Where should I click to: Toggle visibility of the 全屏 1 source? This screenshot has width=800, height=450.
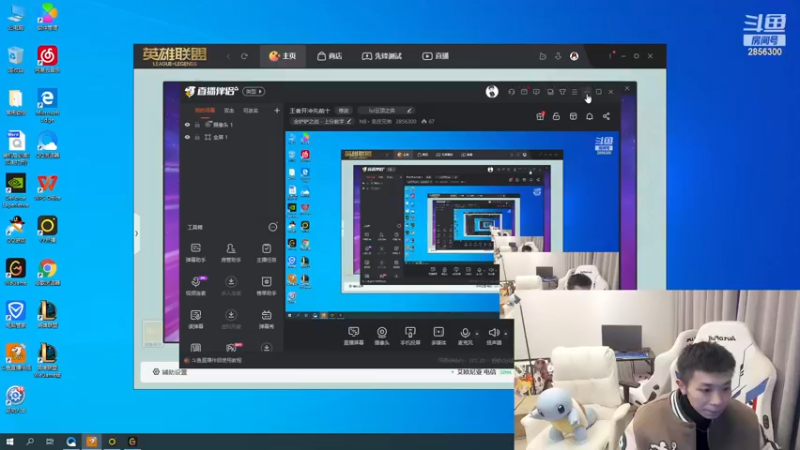click(187, 137)
